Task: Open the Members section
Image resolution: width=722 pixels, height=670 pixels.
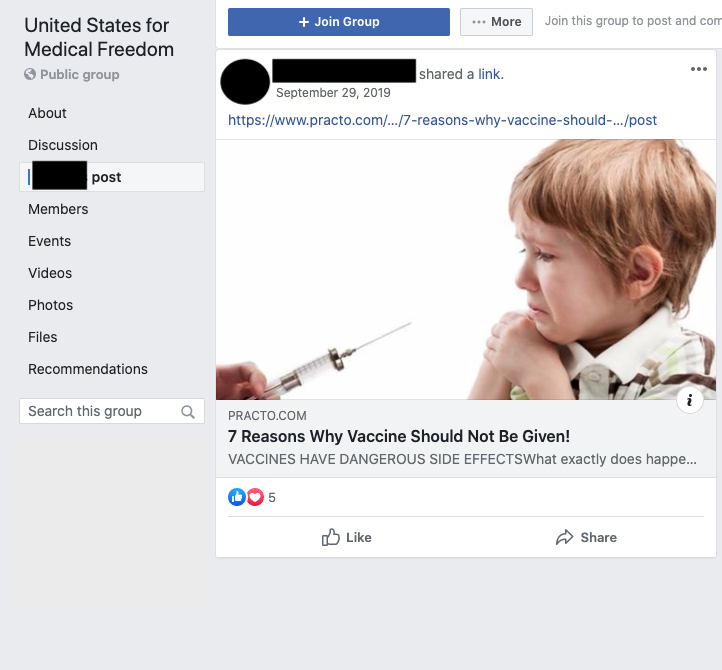Action: tap(58, 209)
